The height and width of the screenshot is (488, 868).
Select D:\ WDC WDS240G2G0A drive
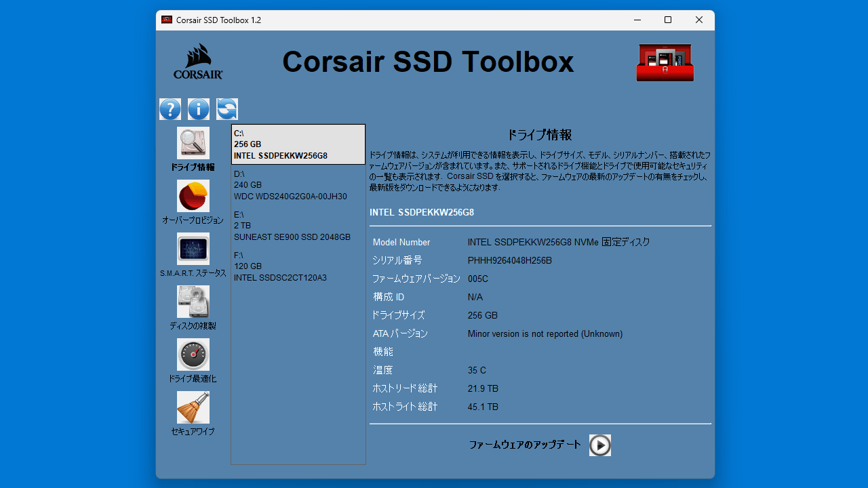[298, 185]
